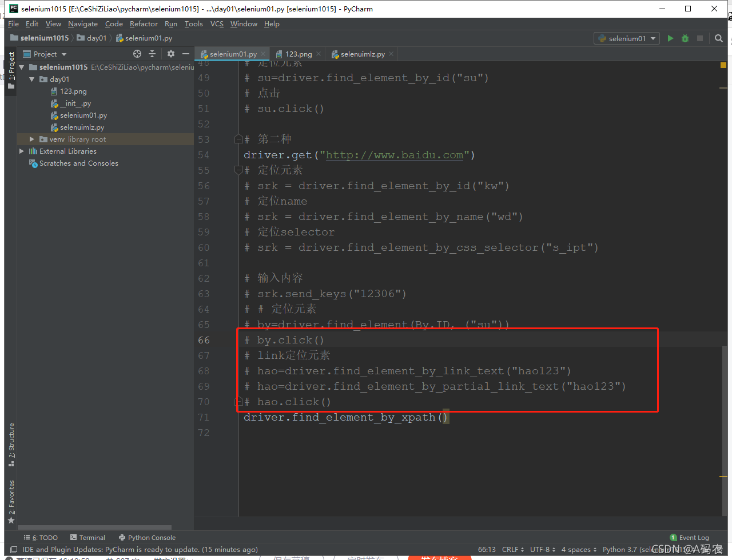Open the Refactor menu
Image resolution: width=732 pixels, height=560 pixels.
[x=144, y=24]
